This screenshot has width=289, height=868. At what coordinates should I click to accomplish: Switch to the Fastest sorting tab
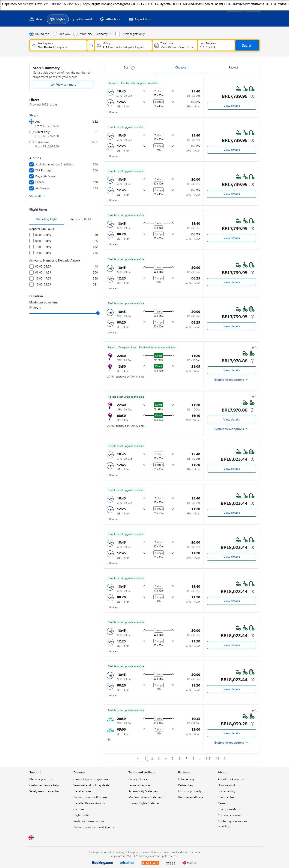233,68
